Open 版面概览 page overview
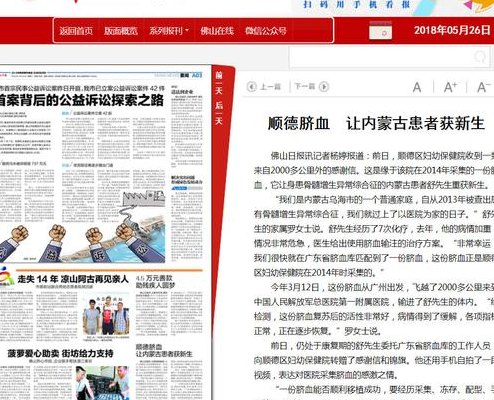The width and height of the screenshot is (494, 400). point(121,31)
